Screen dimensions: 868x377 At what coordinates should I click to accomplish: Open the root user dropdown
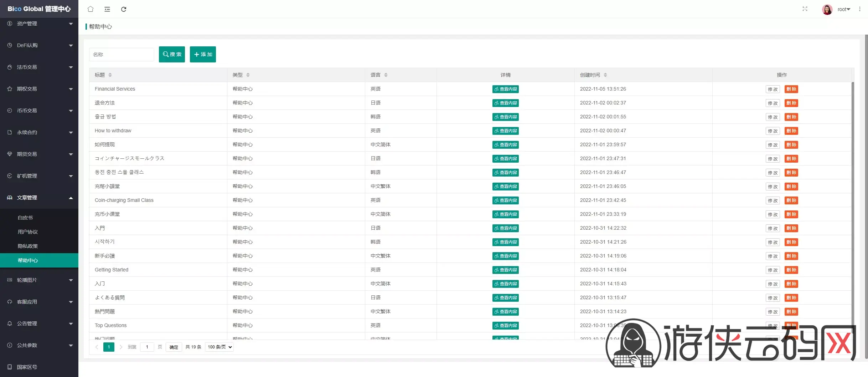[844, 9]
